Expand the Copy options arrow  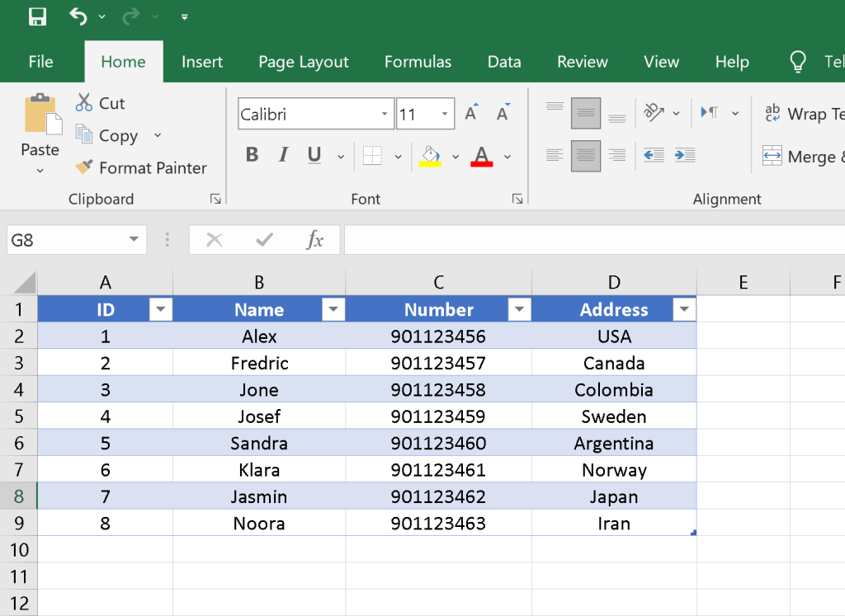pos(158,135)
